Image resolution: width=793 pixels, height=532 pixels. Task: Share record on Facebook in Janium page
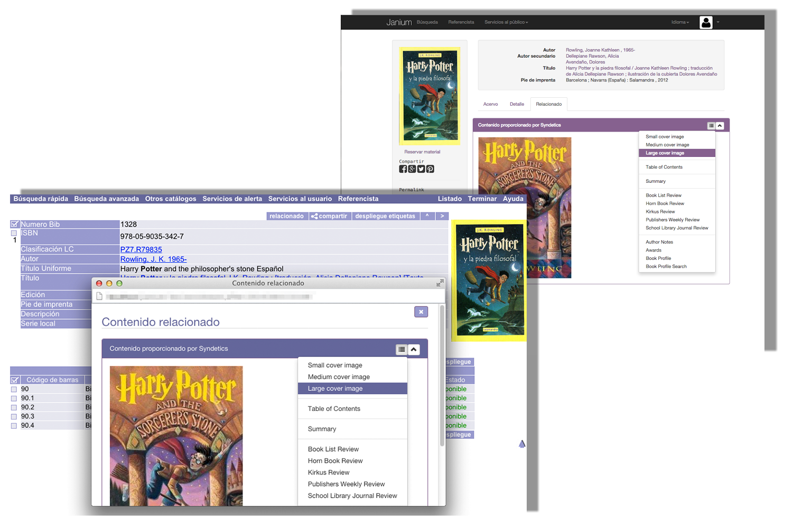pos(403,169)
